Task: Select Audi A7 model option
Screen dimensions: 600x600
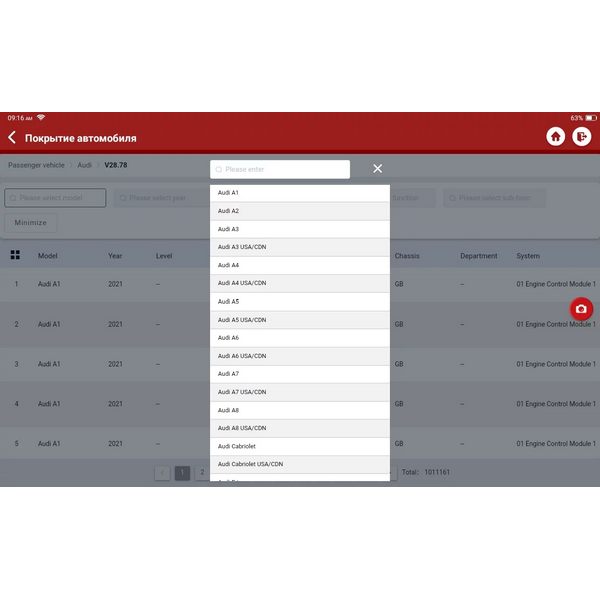Action: click(x=300, y=374)
